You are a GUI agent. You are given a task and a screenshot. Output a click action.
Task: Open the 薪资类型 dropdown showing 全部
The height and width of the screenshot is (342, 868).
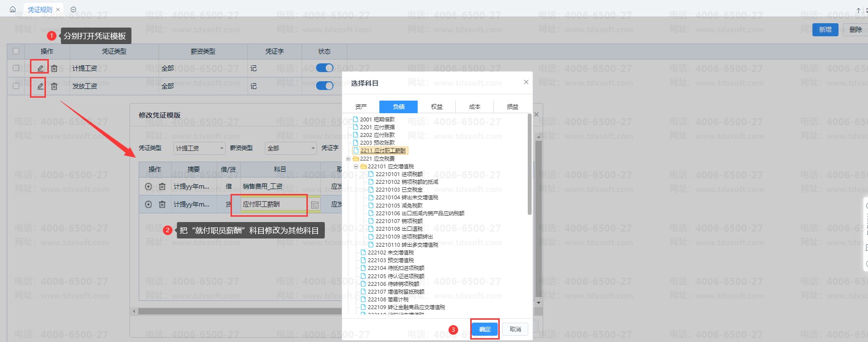(x=290, y=148)
